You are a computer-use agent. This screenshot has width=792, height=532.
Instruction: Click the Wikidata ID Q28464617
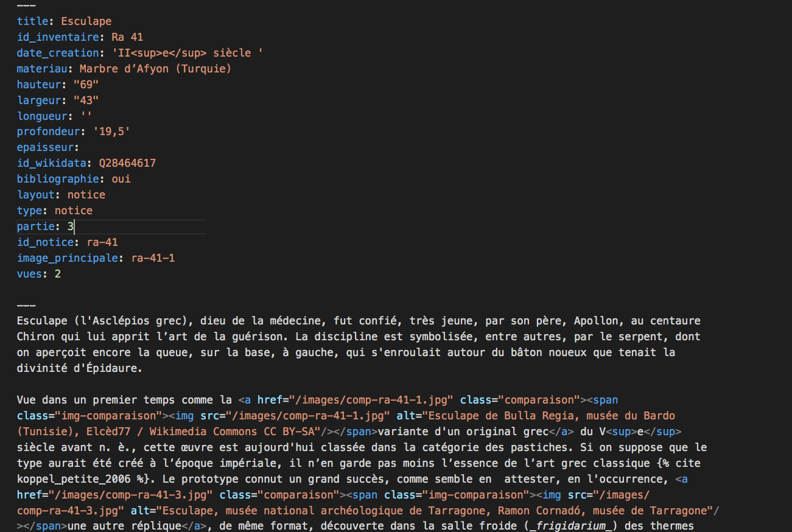(x=127, y=163)
